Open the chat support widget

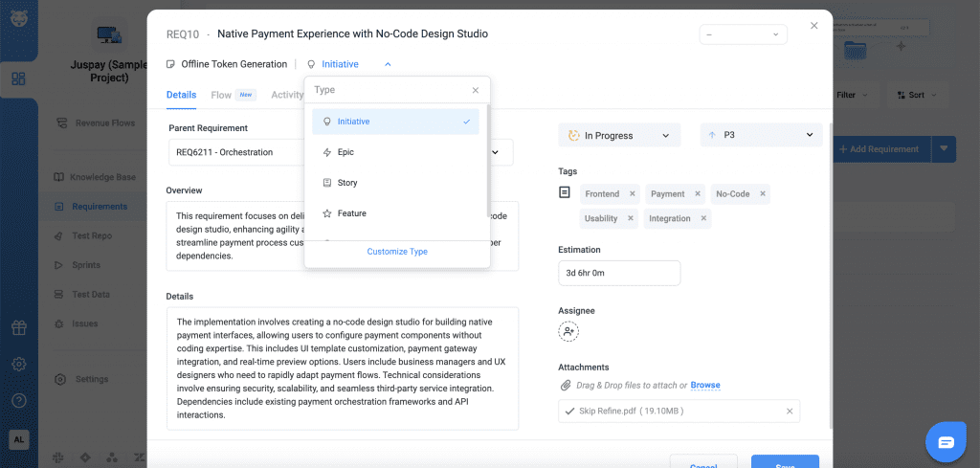tap(946, 441)
